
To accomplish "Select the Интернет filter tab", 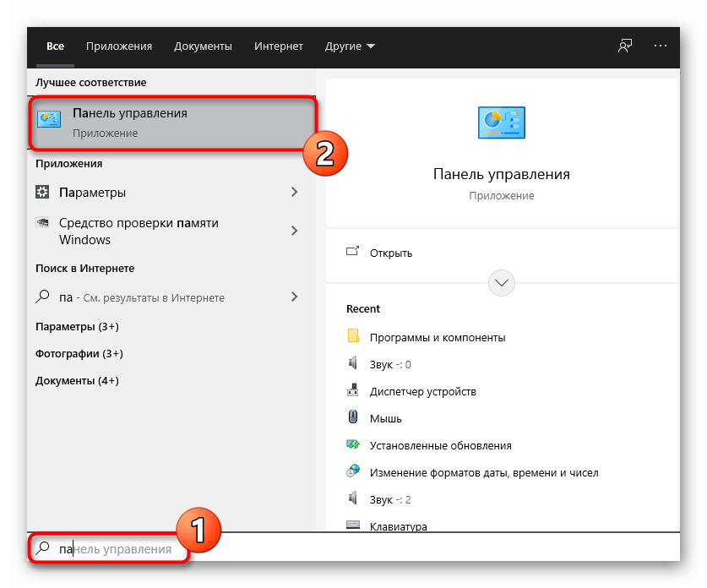I will click(278, 46).
